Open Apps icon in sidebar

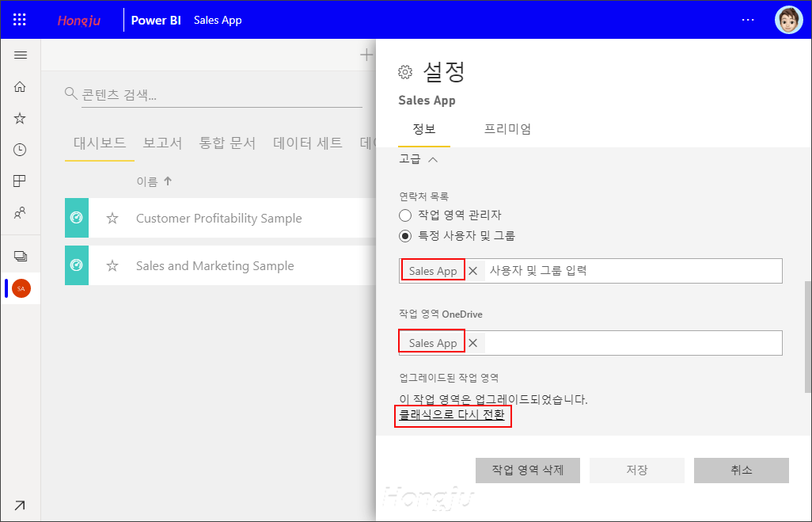click(x=20, y=181)
